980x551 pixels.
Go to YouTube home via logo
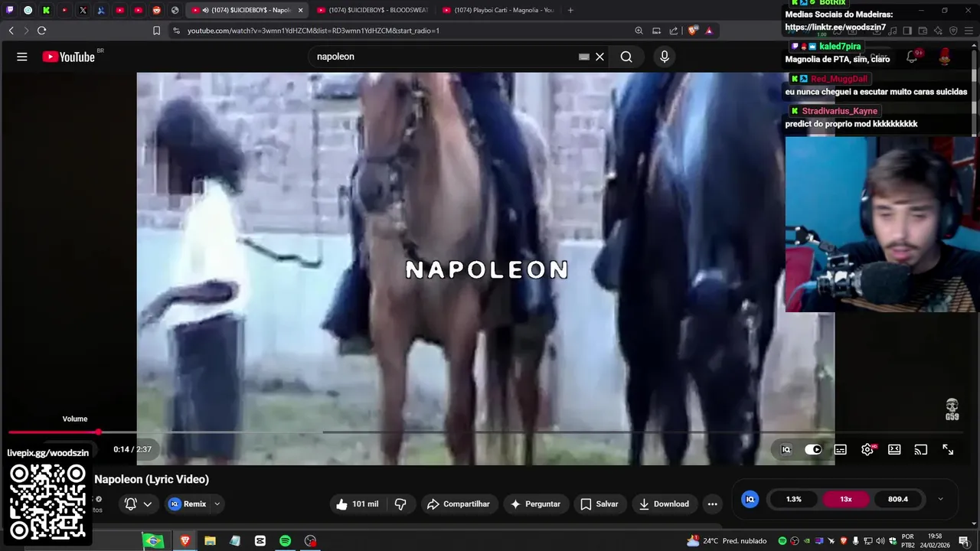tap(69, 57)
